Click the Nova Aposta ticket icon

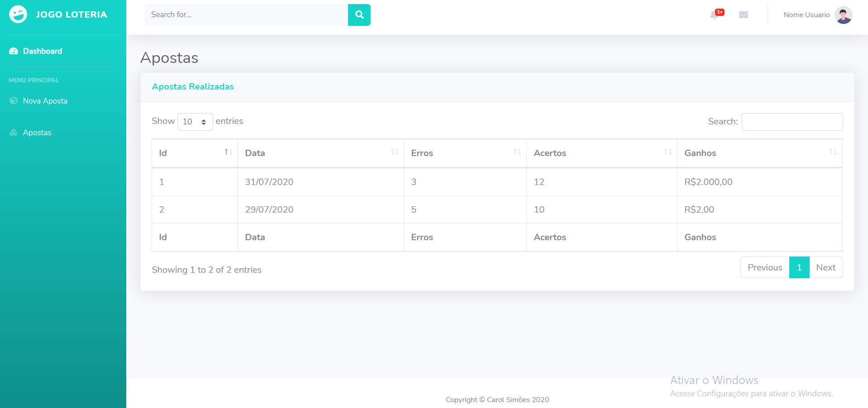pyautogui.click(x=13, y=100)
